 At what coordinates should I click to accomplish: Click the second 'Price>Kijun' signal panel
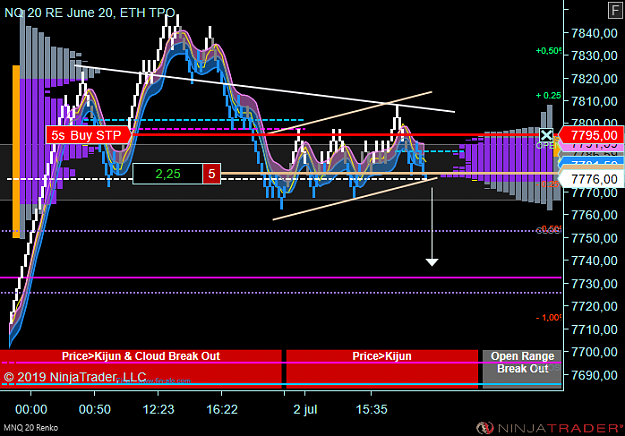382,369
